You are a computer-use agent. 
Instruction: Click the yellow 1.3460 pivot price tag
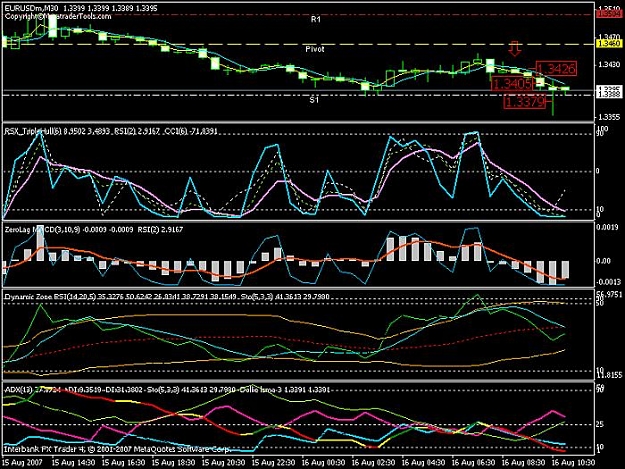pos(610,43)
